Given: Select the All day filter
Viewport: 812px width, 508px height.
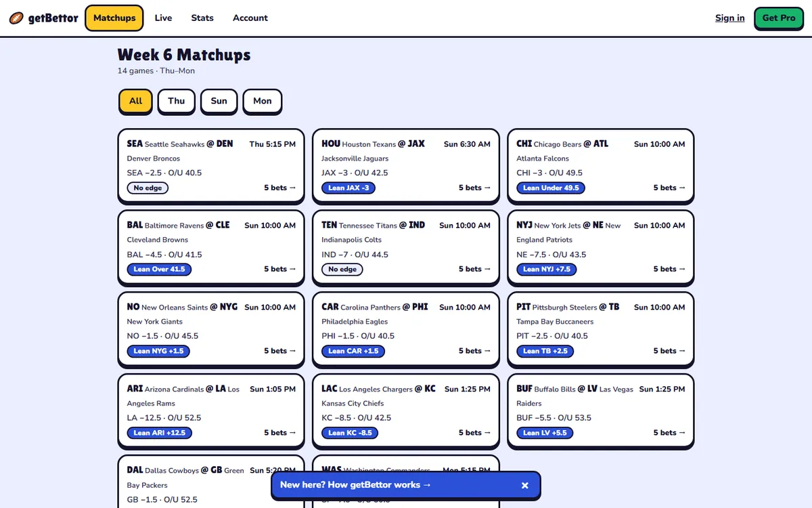Looking at the screenshot, I should [x=136, y=101].
